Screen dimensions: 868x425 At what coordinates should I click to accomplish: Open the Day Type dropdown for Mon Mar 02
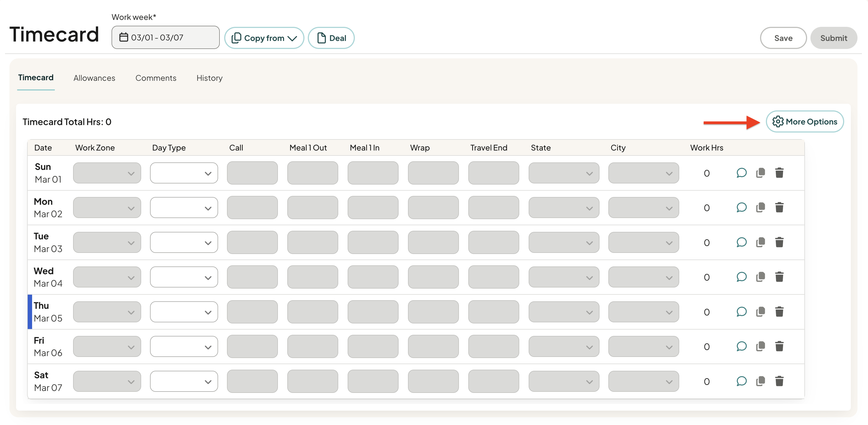click(184, 208)
